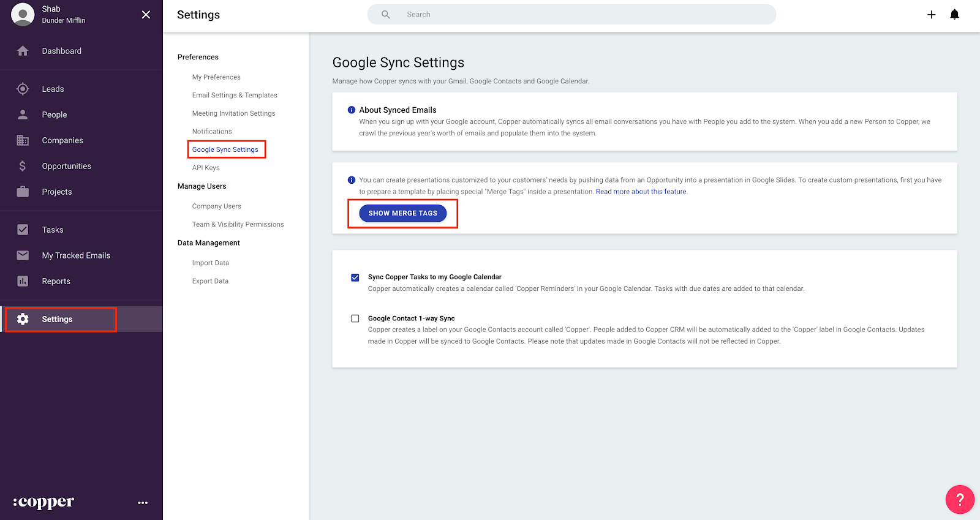This screenshot has width=980, height=520.
Task: Click the info icon beside About Synced Emails
Action: [352, 110]
